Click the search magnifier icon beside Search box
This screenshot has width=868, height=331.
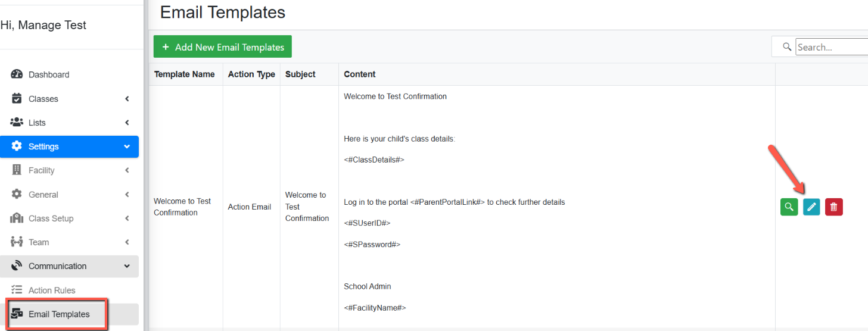click(787, 47)
